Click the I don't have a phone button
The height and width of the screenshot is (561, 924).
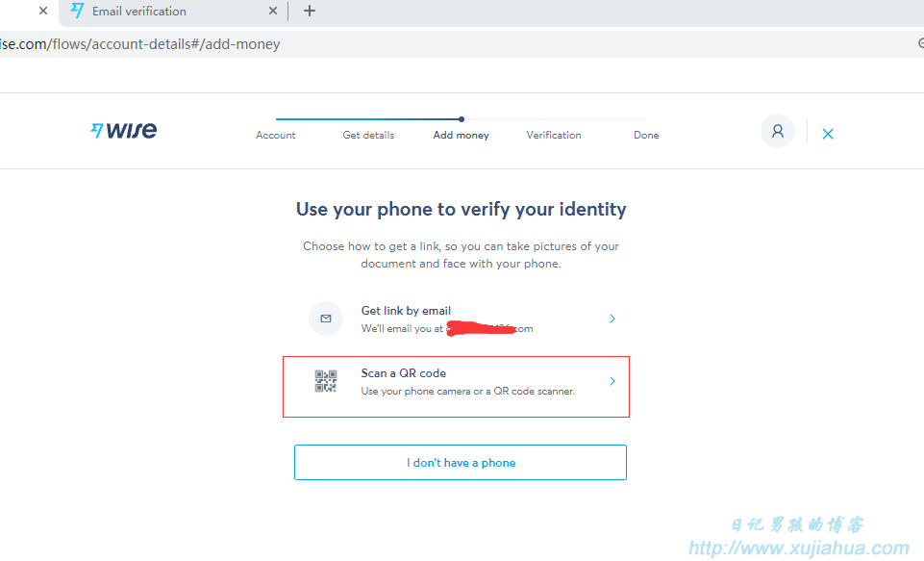pos(461,463)
